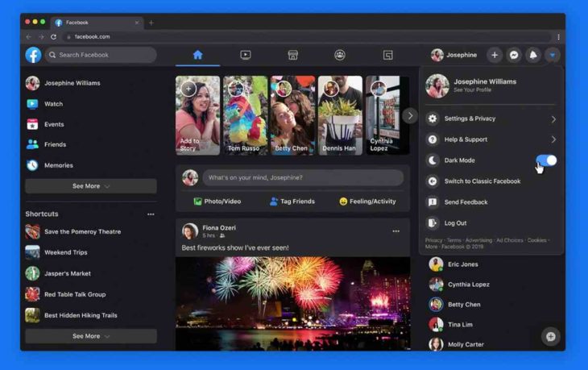
Task: Click the Classic Facebook back-arrow icon
Action: 433,181
